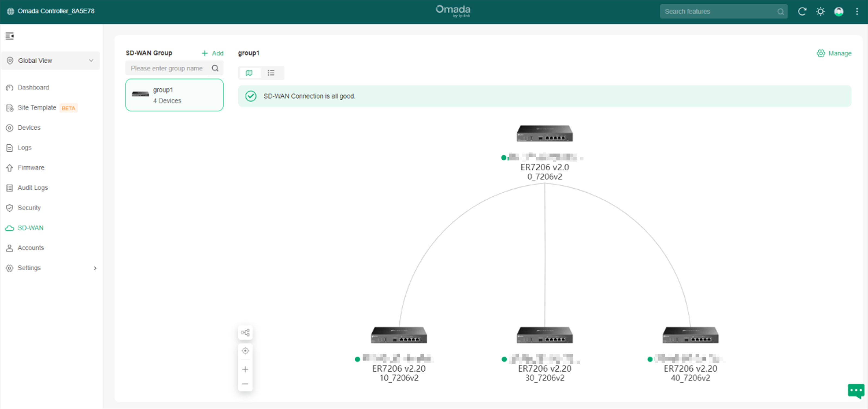Click the green check status icon
The height and width of the screenshot is (409, 868).
coord(251,96)
